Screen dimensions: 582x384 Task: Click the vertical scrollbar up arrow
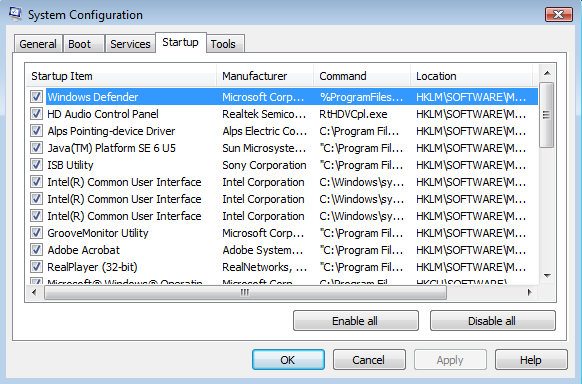coord(547,73)
